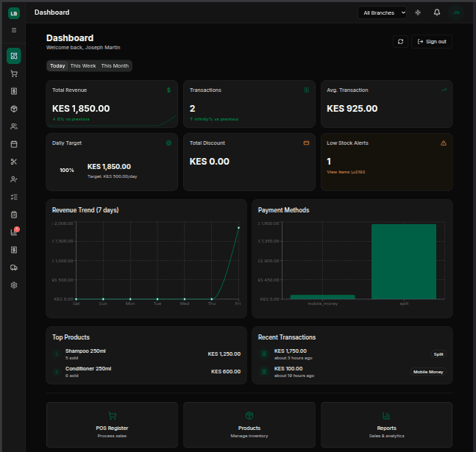Click the Payment Methods chart heading
The image size is (476, 452).
point(283,210)
